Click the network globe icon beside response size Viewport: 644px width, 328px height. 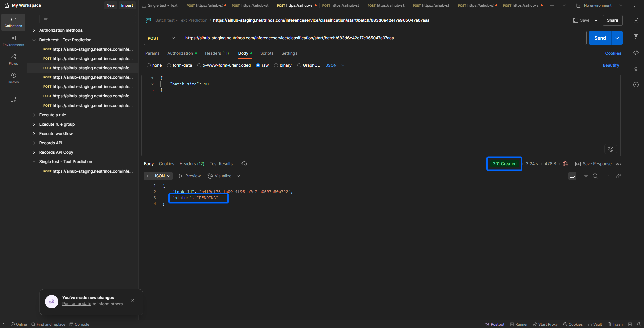point(566,164)
